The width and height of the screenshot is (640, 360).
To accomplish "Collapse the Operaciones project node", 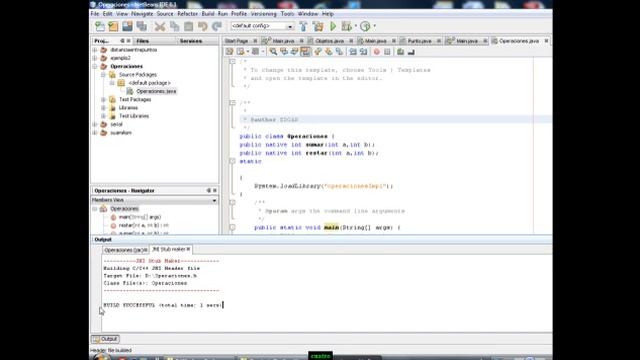I will click(x=95, y=66).
